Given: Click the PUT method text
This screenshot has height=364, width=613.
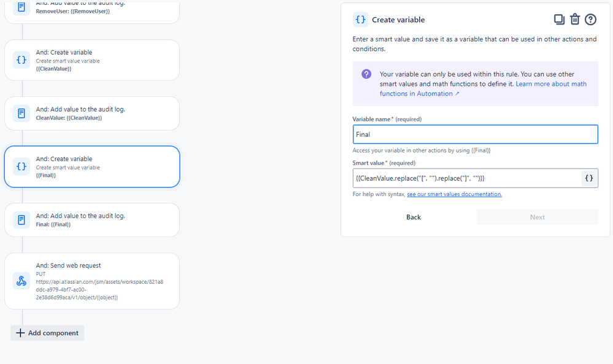Looking at the screenshot, I should click(40, 274).
